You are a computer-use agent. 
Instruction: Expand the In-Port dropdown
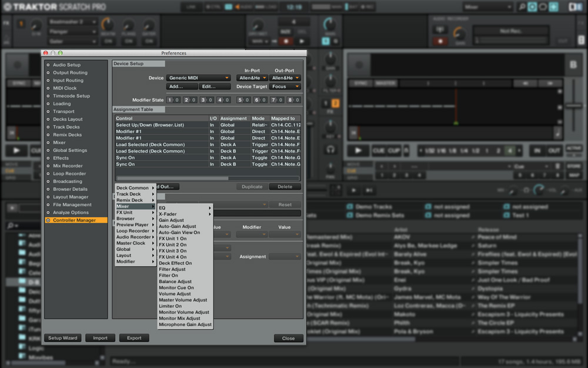[x=252, y=78]
